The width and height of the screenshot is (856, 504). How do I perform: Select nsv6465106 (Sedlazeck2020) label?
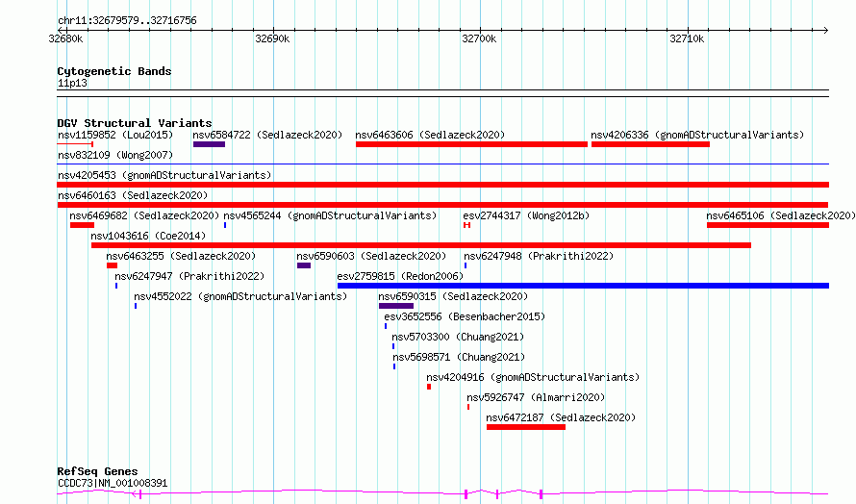pyautogui.click(x=781, y=215)
